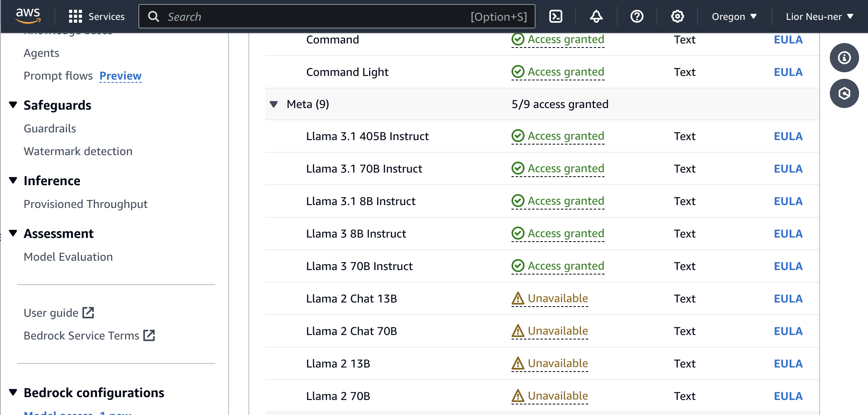868x415 pixels.
Task: Open Agents in the sidebar
Action: tap(41, 53)
